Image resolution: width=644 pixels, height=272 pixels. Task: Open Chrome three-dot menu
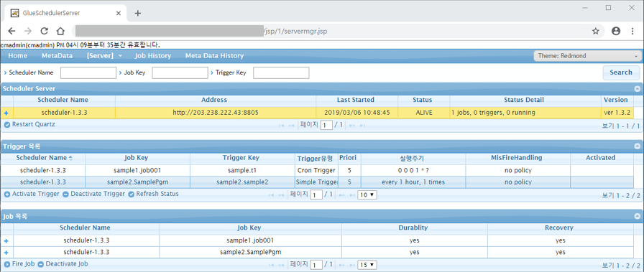(632, 31)
